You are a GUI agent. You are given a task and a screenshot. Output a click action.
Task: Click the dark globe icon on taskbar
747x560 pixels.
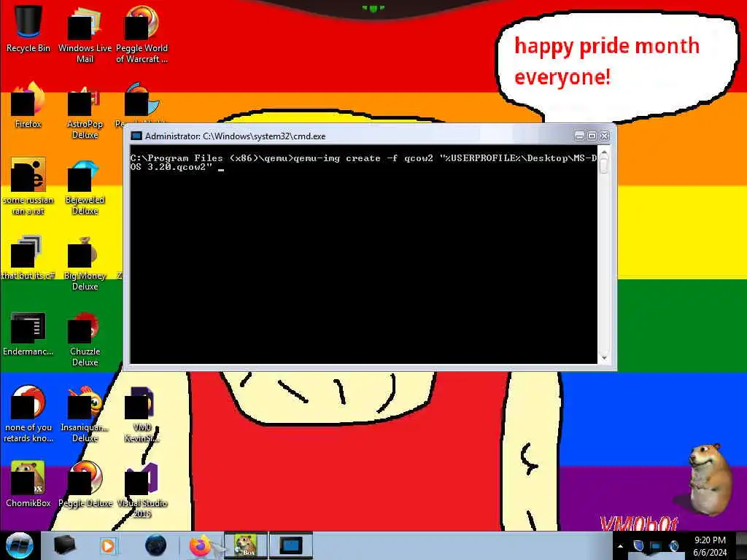155,545
